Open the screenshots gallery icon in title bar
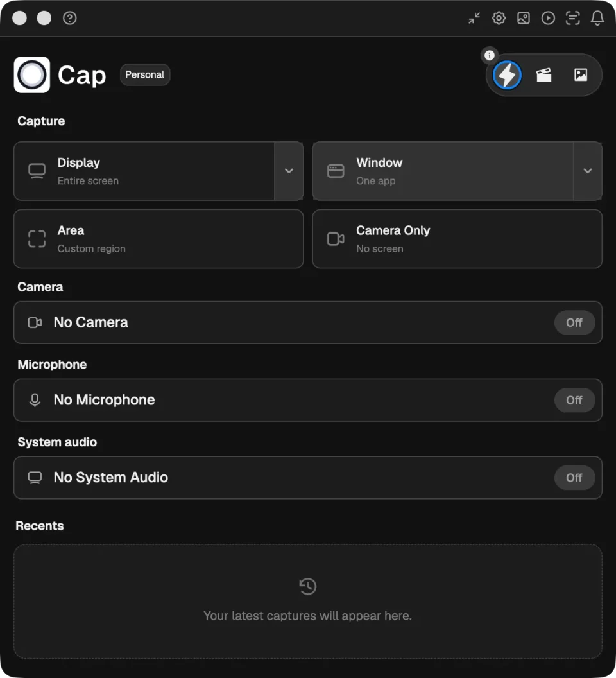The height and width of the screenshot is (678, 616). pos(524,18)
